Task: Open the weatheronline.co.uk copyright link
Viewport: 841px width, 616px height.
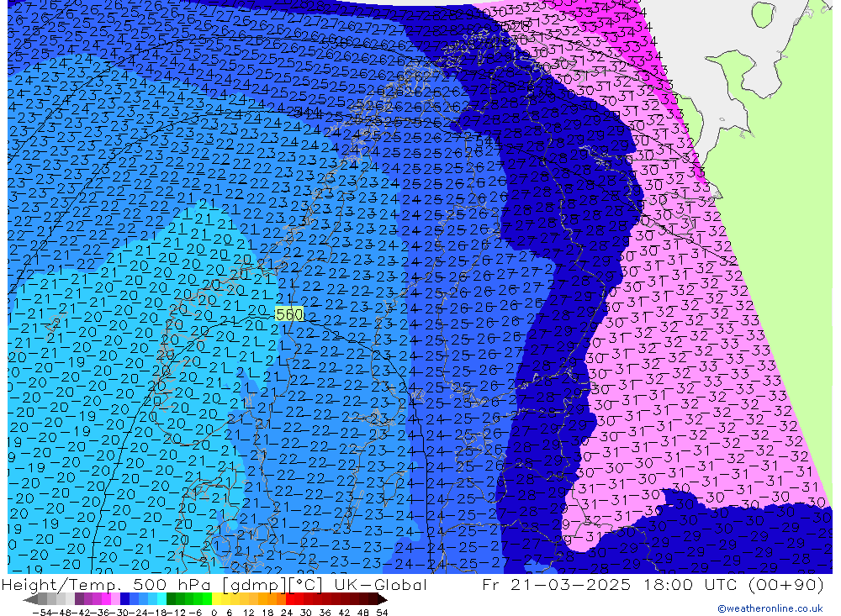Action: pos(770,608)
